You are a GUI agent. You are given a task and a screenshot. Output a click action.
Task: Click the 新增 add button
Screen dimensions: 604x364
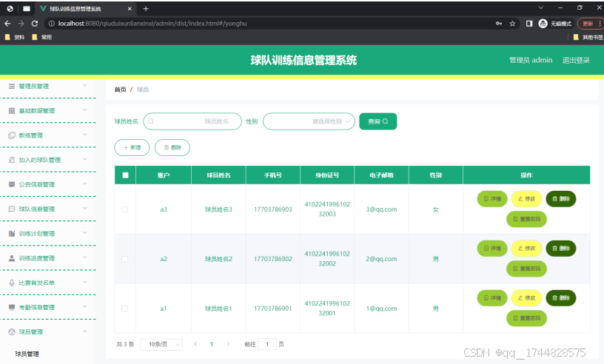pyautogui.click(x=132, y=147)
